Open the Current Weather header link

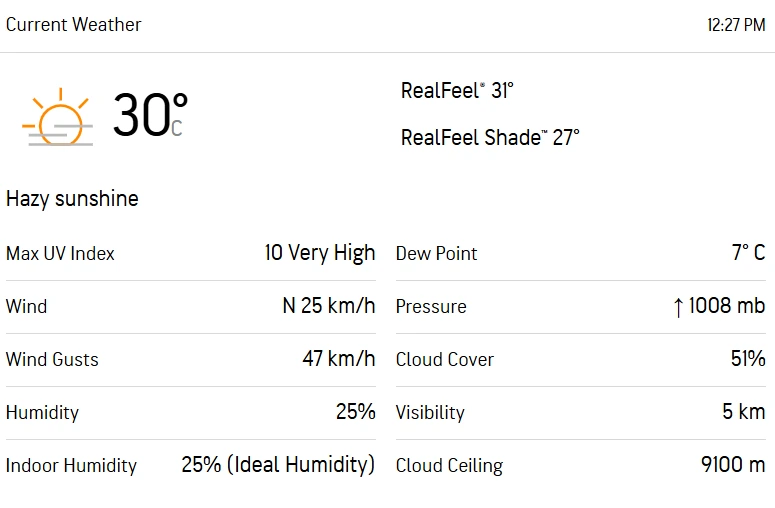(x=74, y=25)
